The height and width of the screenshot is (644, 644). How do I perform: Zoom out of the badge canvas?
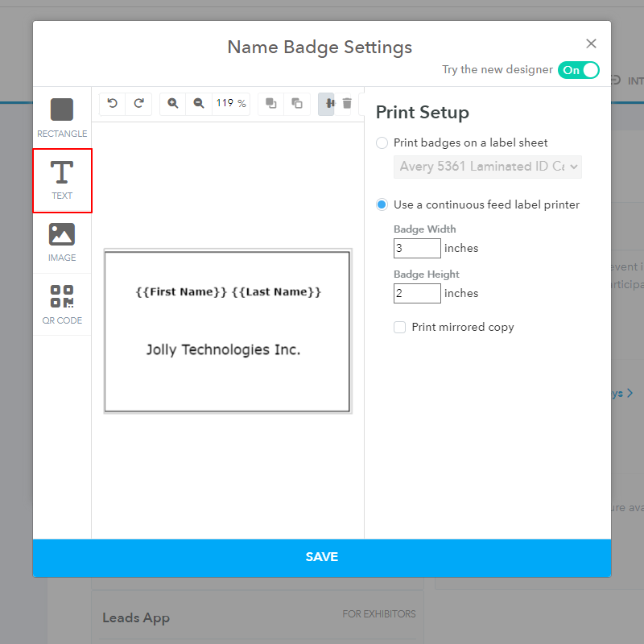(x=199, y=103)
